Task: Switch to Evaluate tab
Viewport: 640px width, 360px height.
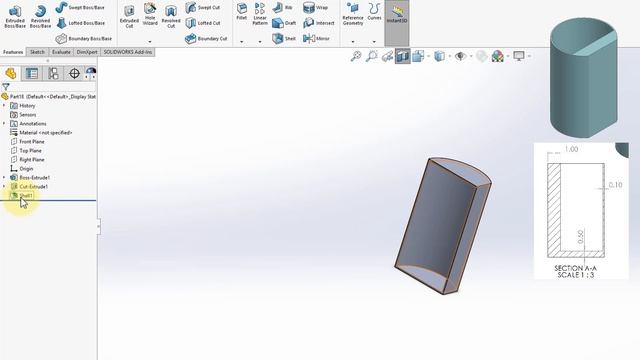Action: tap(61, 52)
